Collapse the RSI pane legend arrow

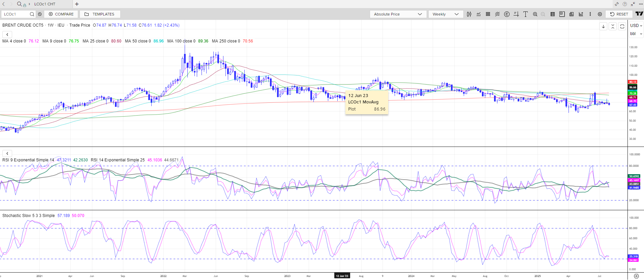[7, 153]
